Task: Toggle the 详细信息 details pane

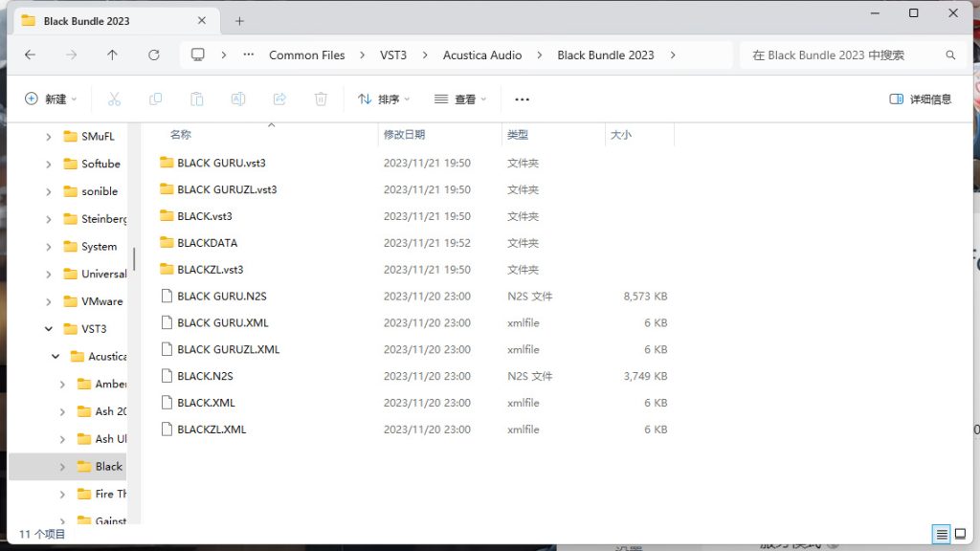Action: tap(920, 99)
